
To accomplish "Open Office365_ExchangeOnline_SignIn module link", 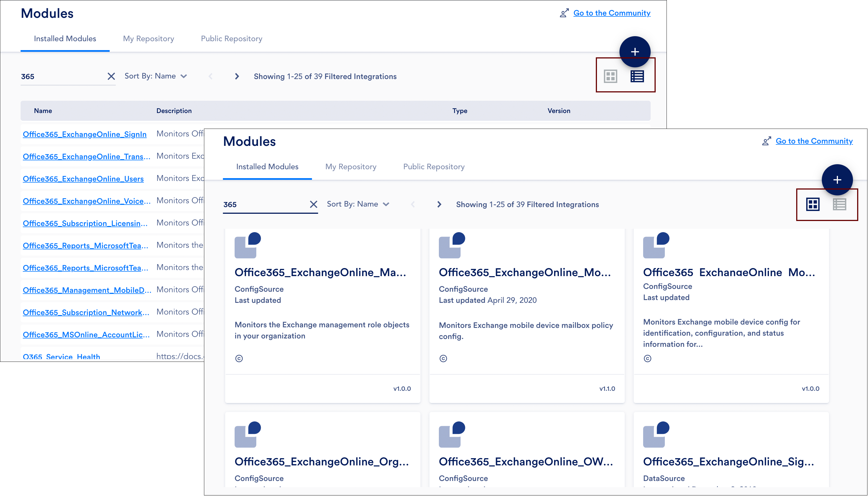I will [x=84, y=134].
